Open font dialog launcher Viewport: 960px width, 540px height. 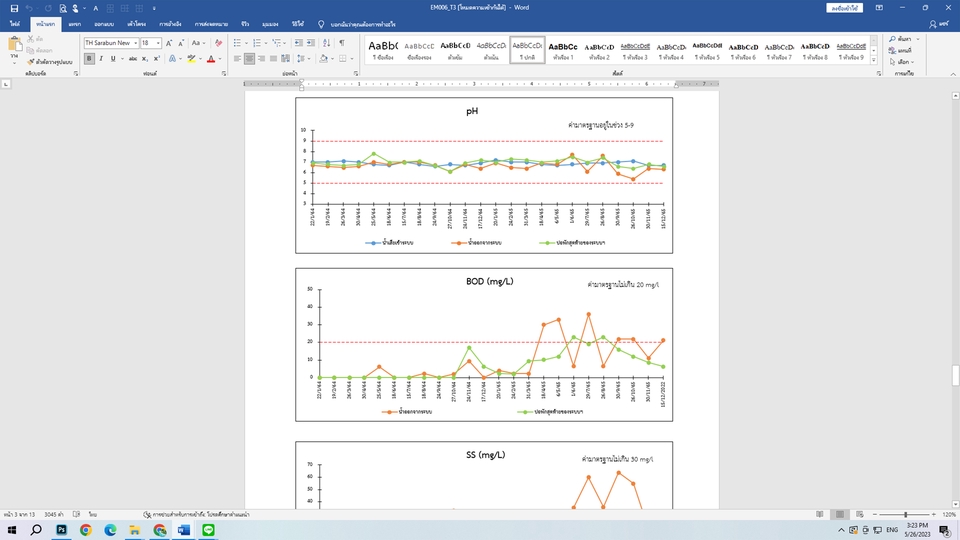pyautogui.click(x=224, y=73)
